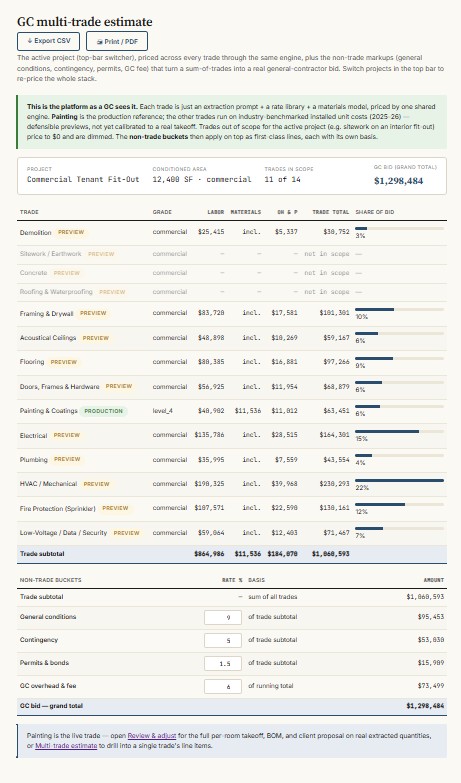
Task: Select the Electrical trade name
Action: [x=33, y=435]
